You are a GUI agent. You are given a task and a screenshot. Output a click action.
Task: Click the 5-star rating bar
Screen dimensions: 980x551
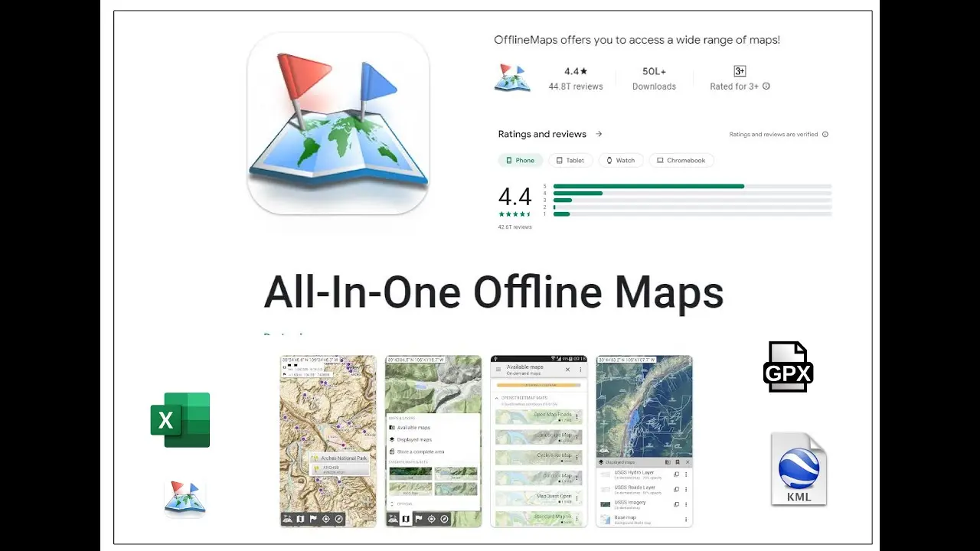[x=692, y=186]
